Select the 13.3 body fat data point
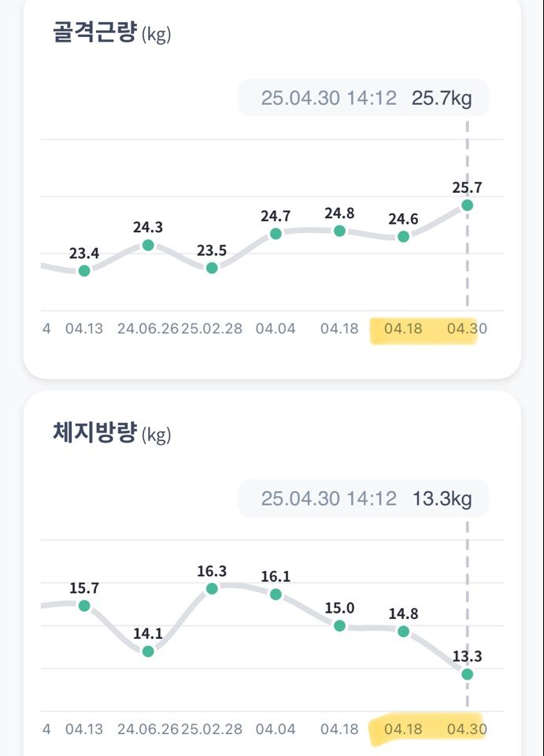Screen dimensions: 544x756 tap(467, 674)
